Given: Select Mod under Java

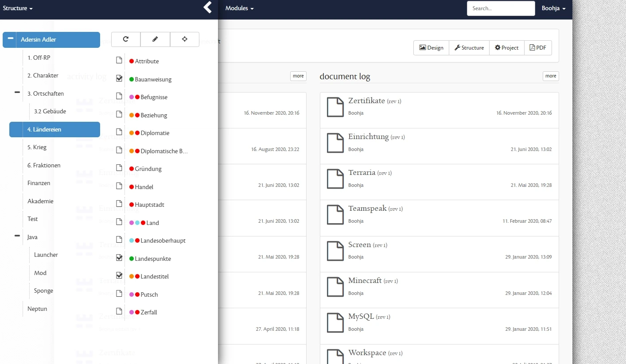Looking at the screenshot, I should click(40, 273).
